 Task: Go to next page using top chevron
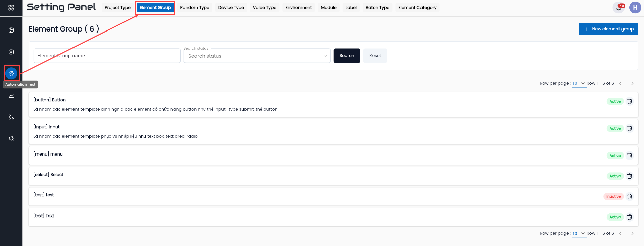point(632,83)
